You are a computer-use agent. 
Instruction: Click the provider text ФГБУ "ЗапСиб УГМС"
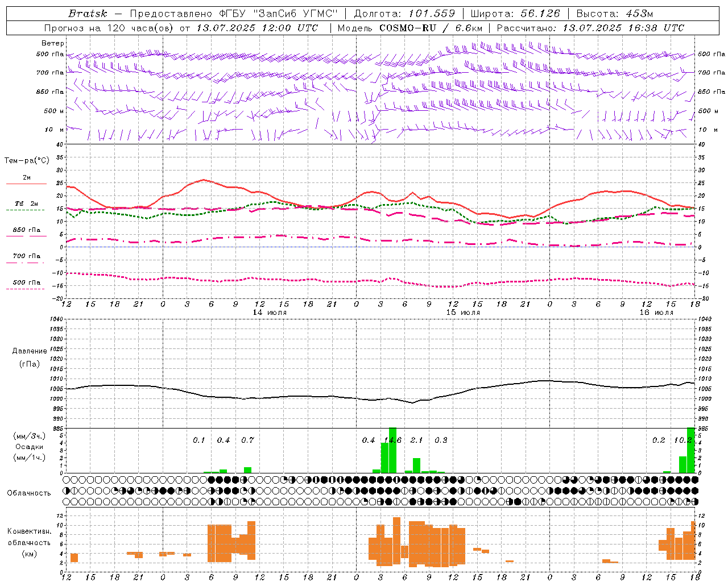(x=278, y=14)
